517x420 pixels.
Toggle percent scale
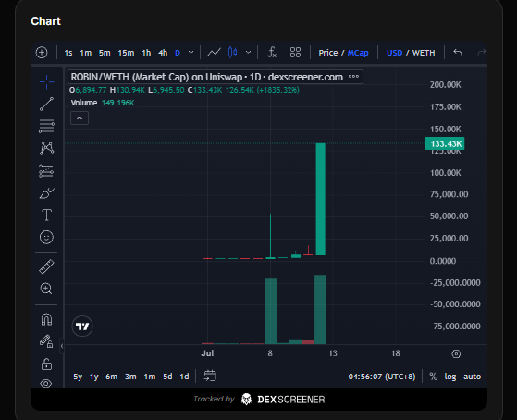click(433, 377)
